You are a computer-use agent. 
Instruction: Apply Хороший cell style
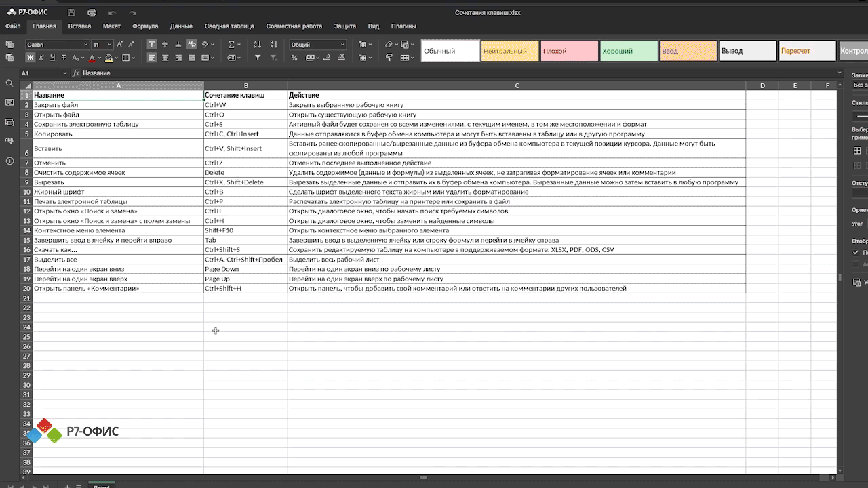pos(629,51)
